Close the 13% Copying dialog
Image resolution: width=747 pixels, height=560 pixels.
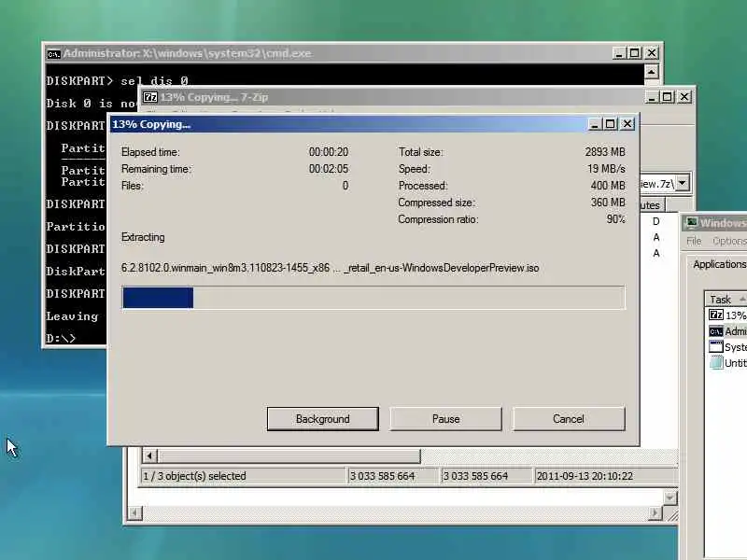point(627,124)
